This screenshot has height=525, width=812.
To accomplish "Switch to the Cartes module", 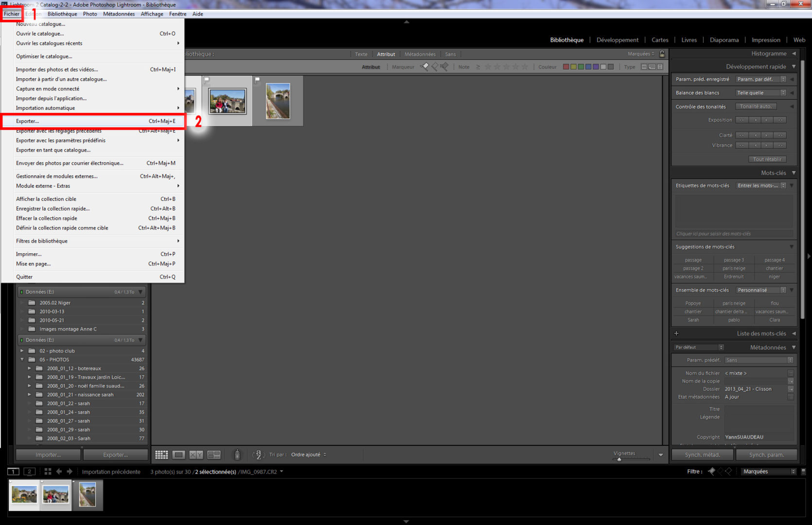I will click(x=660, y=40).
